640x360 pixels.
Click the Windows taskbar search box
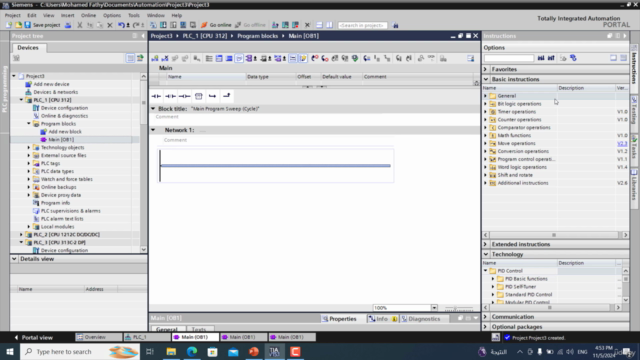pyautogui.click(x=80, y=351)
